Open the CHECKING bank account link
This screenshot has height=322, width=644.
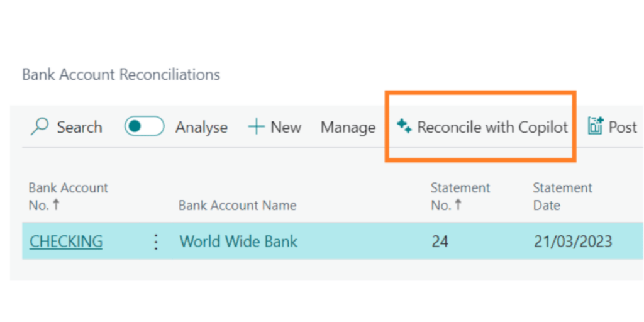[x=66, y=241]
